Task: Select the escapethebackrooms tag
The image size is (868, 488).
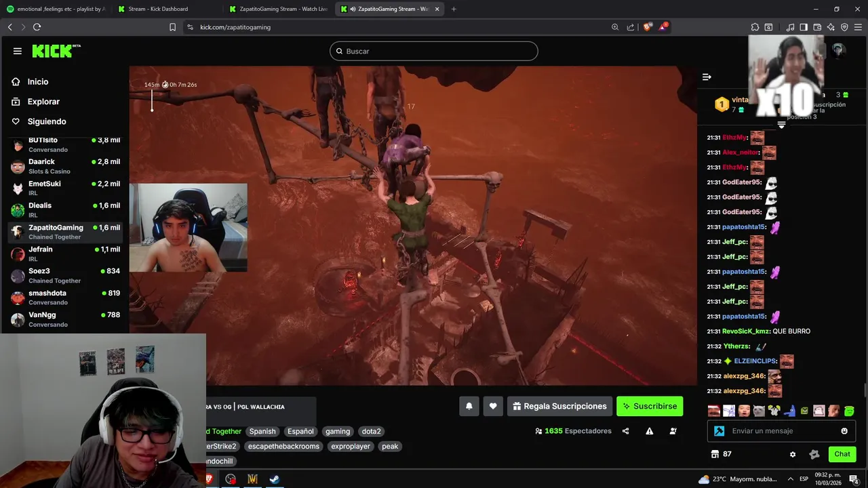Action: pyautogui.click(x=283, y=446)
